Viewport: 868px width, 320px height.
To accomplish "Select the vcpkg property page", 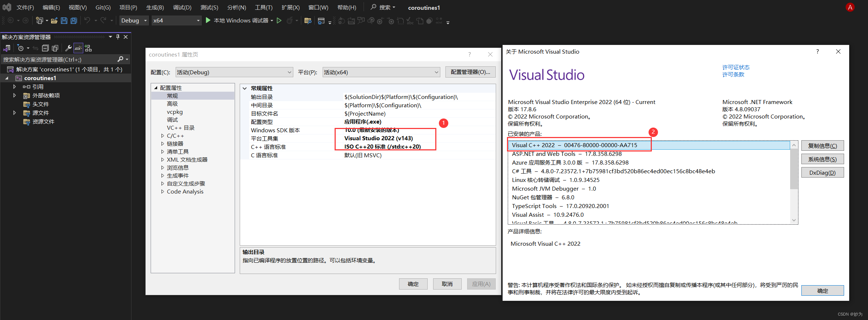I will coord(175,112).
